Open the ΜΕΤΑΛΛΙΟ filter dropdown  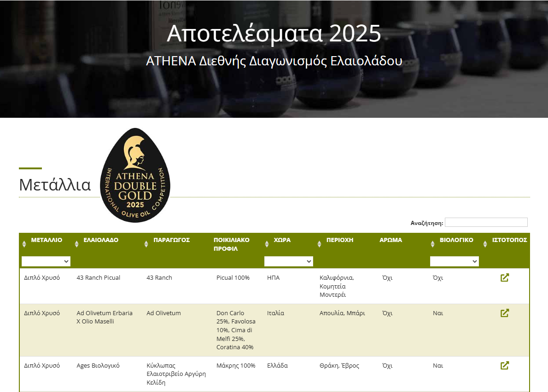click(x=46, y=261)
